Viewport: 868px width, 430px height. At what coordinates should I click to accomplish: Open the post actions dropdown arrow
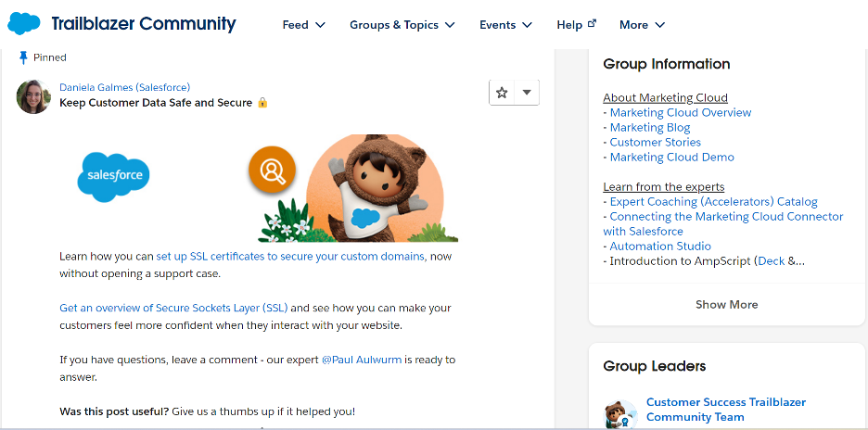[527, 93]
